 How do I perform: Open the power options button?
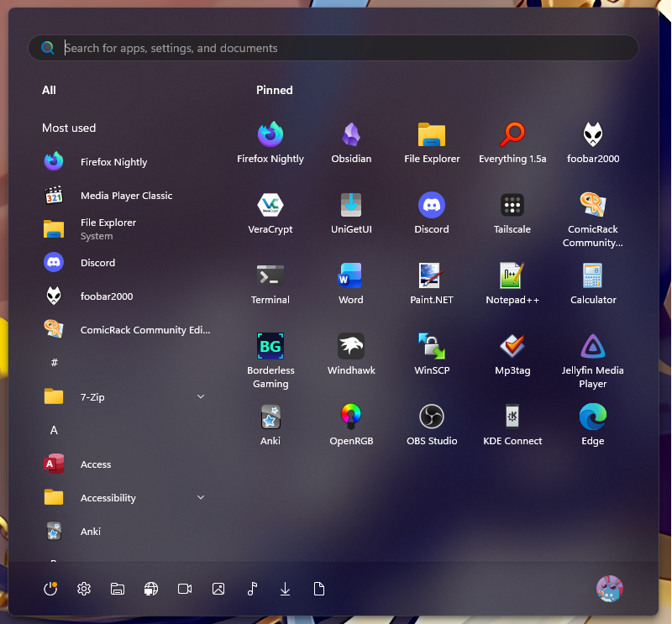pos(50,589)
